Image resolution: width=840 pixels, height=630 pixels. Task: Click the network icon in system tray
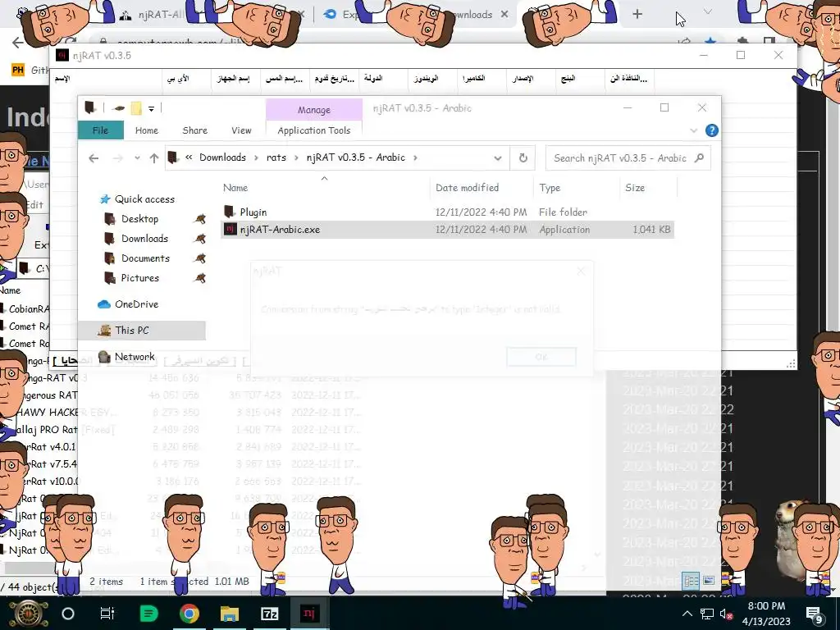[706, 614]
